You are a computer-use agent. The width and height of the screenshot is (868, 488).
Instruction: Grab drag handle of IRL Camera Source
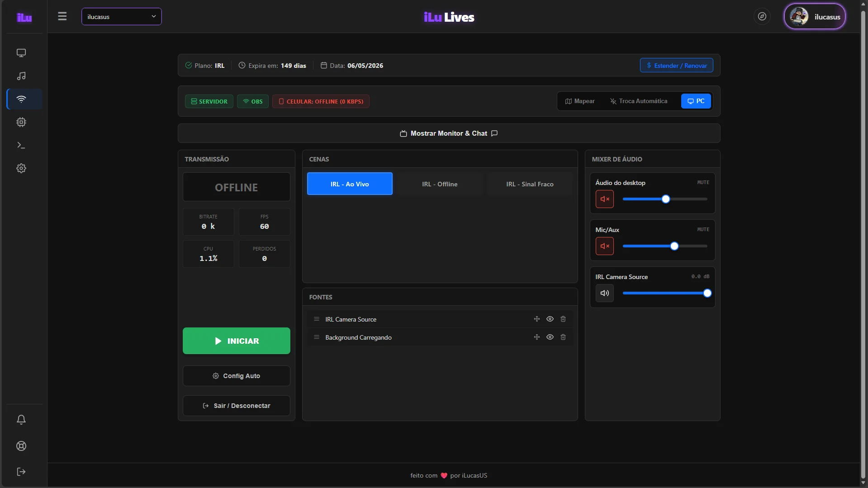(317, 319)
